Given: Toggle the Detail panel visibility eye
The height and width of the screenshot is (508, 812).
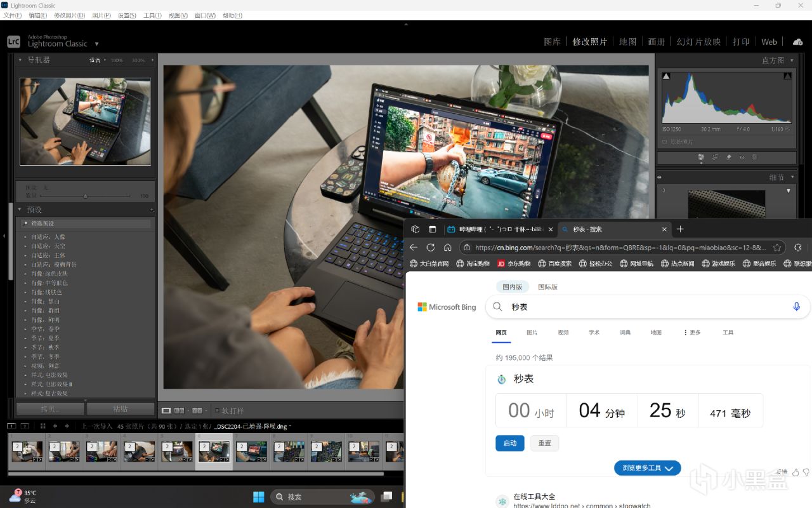Looking at the screenshot, I should 660,178.
